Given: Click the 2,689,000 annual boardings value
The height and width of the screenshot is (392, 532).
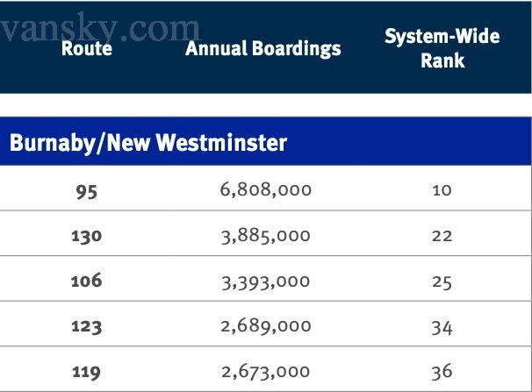Looking at the screenshot, I should tap(265, 326).
